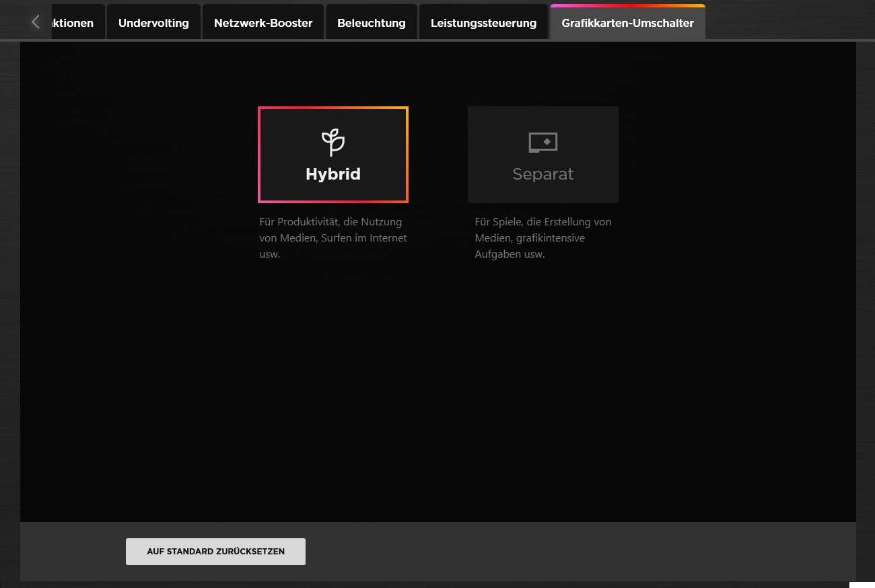
Task: Click the monitor icon in the Separat tile
Action: click(x=542, y=143)
